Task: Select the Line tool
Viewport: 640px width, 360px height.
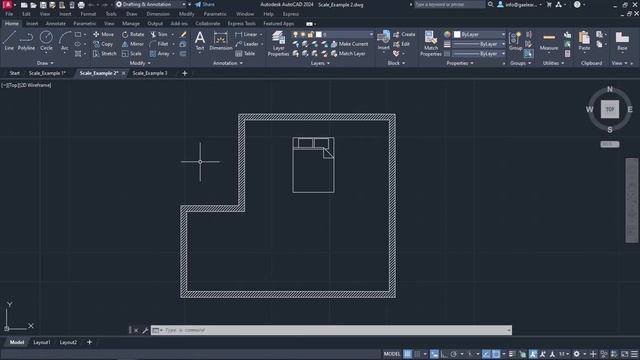Action: pos(9,41)
